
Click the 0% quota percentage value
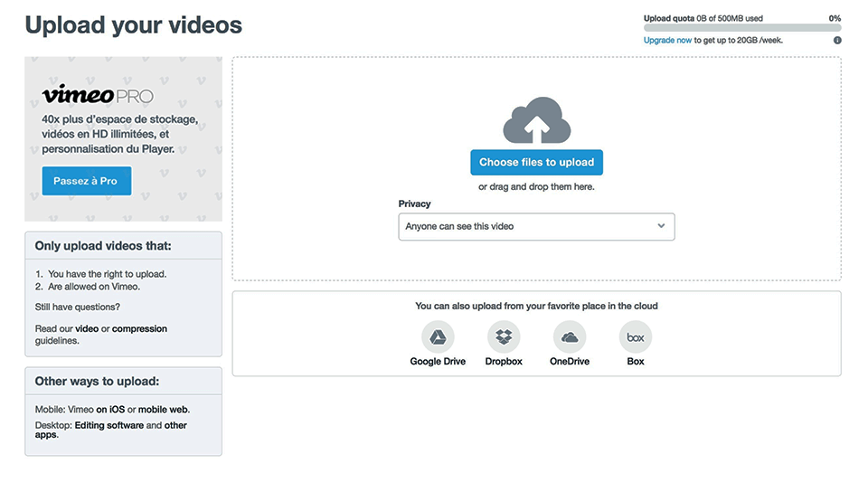(835, 18)
